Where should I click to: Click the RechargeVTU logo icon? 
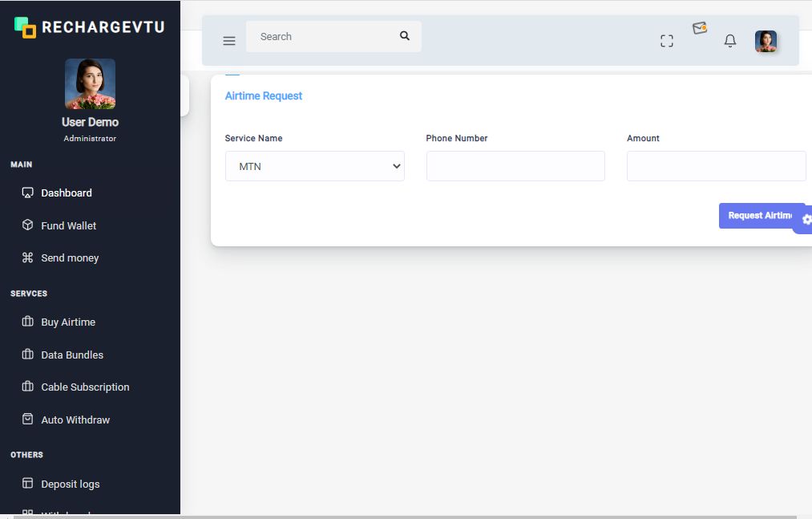click(26, 27)
